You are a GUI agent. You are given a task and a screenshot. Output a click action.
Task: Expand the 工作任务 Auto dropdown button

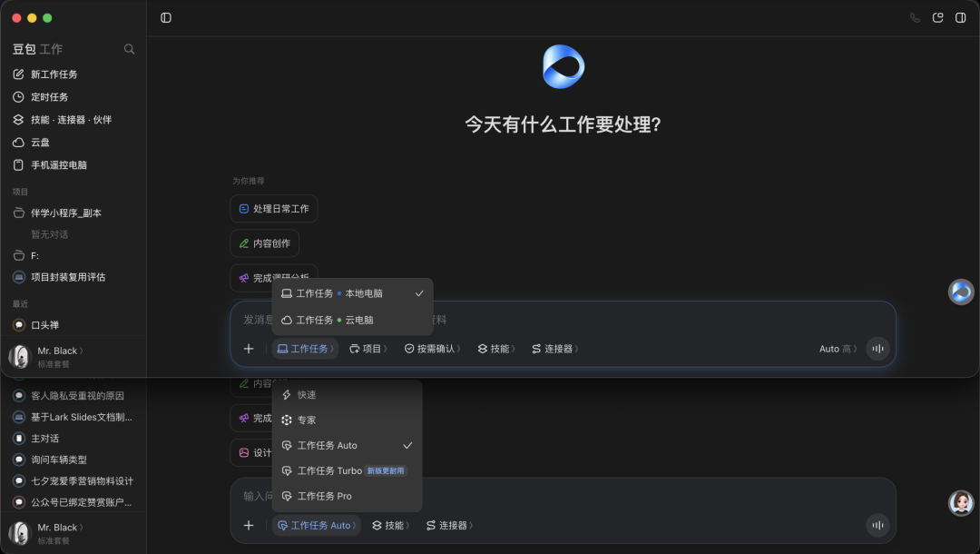tap(317, 525)
